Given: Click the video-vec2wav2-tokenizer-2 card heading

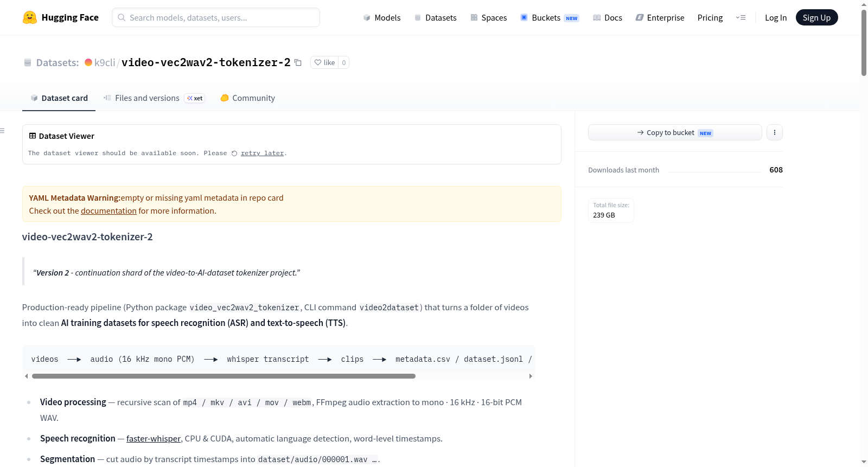Looking at the screenshot, I should (87, 237).
